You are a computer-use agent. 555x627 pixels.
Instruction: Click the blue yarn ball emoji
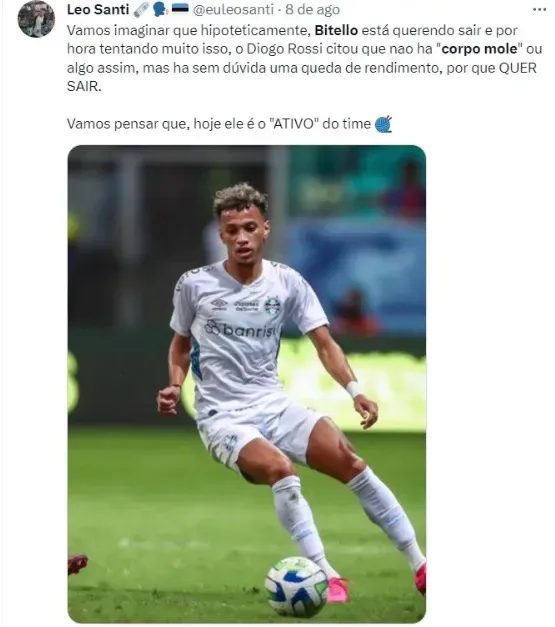click(383, 124)
